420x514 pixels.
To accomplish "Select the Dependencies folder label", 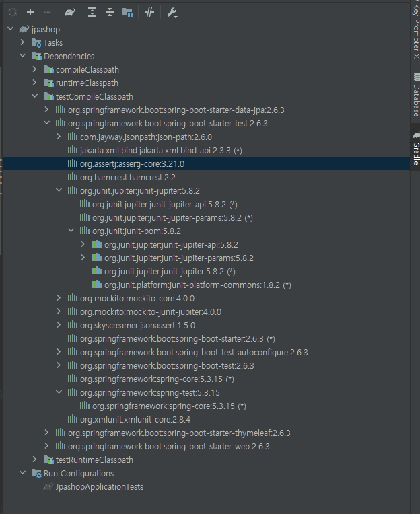I will point(69,57).
